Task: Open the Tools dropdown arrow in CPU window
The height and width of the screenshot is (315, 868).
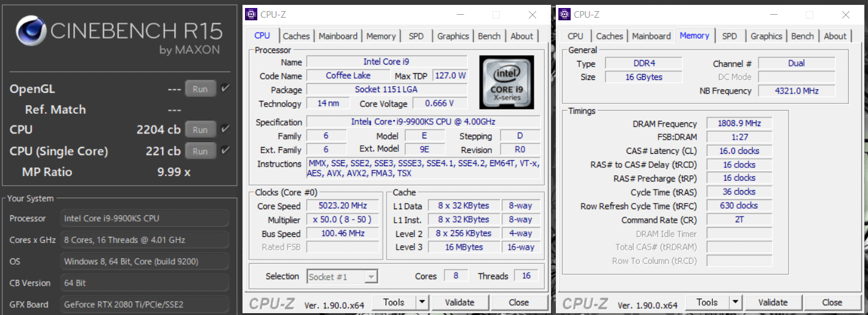Action: click(422, 302)
